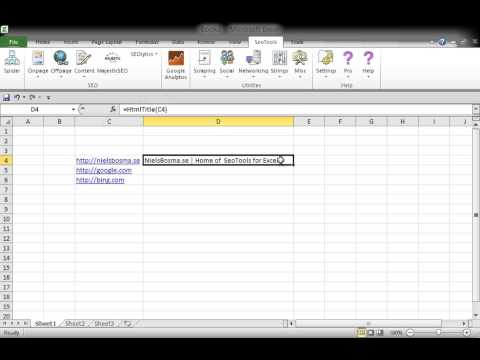Switch to Page Break Preview
The width and height of the screenshot is (480, 360).
[380, 332]
